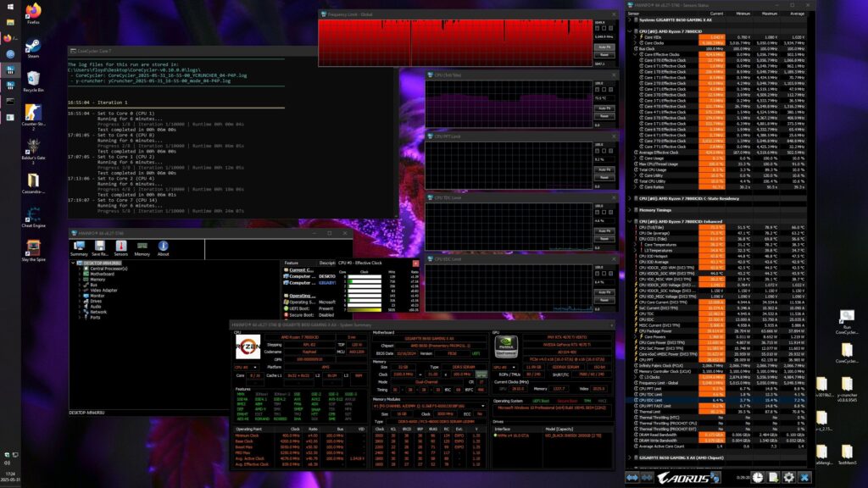Select Frequency Limit - Global sensor row
The width and height of the screenshot is (868, 488).
[x=720, y=383]
